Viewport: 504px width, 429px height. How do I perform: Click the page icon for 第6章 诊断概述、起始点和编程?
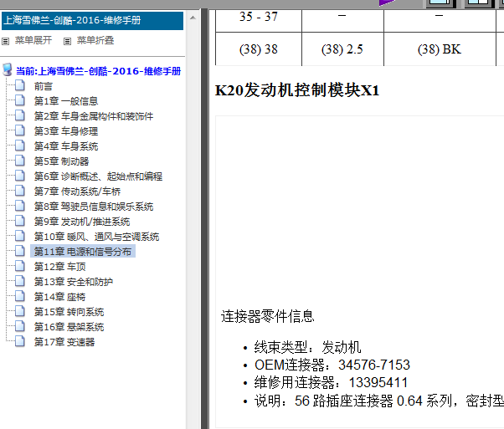[20, 176]
